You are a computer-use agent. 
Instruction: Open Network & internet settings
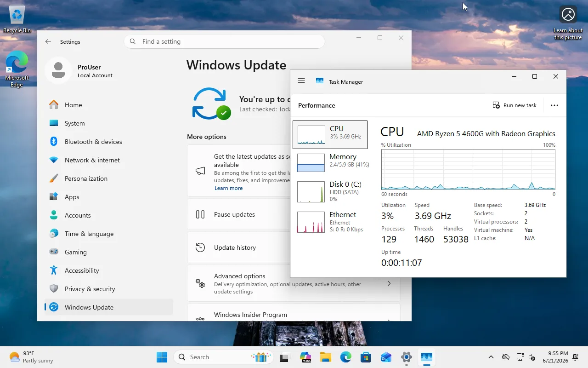click(109, 160)
